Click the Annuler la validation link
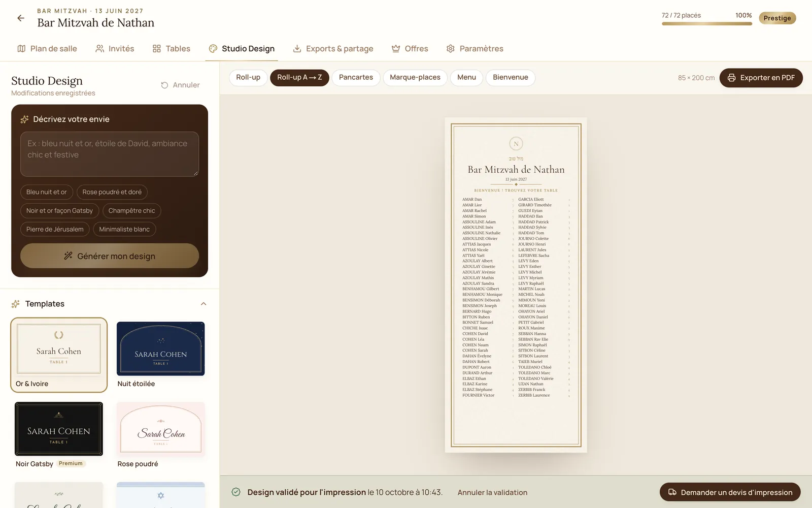The height and width of the screenshot is (508, 812). pyautogui.click(x=492, y=493)
